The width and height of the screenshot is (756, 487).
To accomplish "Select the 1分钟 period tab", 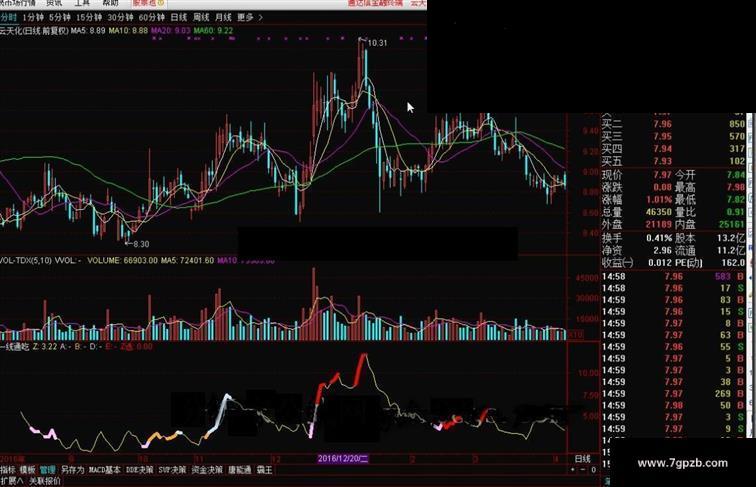I will [x=32, y=18].
